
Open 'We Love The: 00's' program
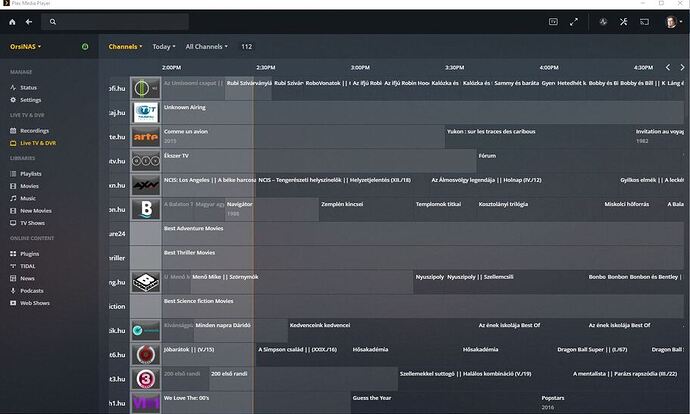click(257, 403)
